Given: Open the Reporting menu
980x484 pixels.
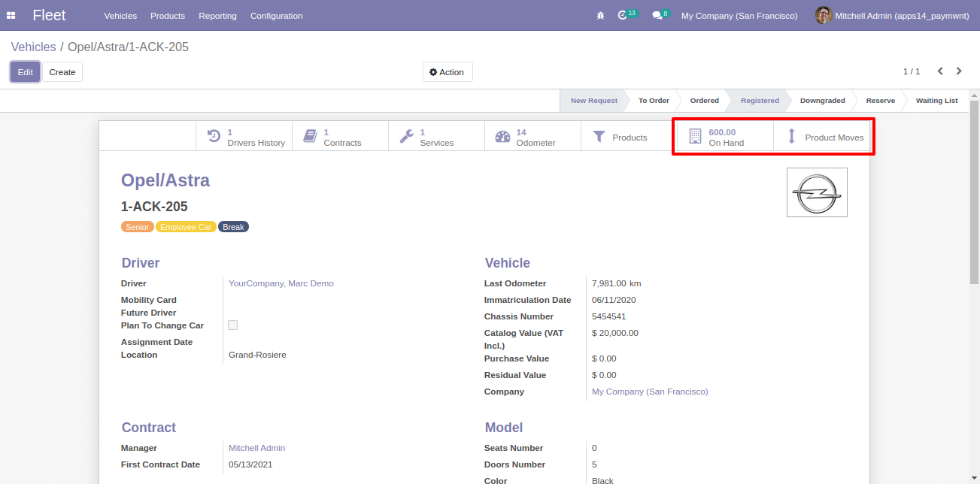Looking at the screenshot, I should [x=217, y=16].
